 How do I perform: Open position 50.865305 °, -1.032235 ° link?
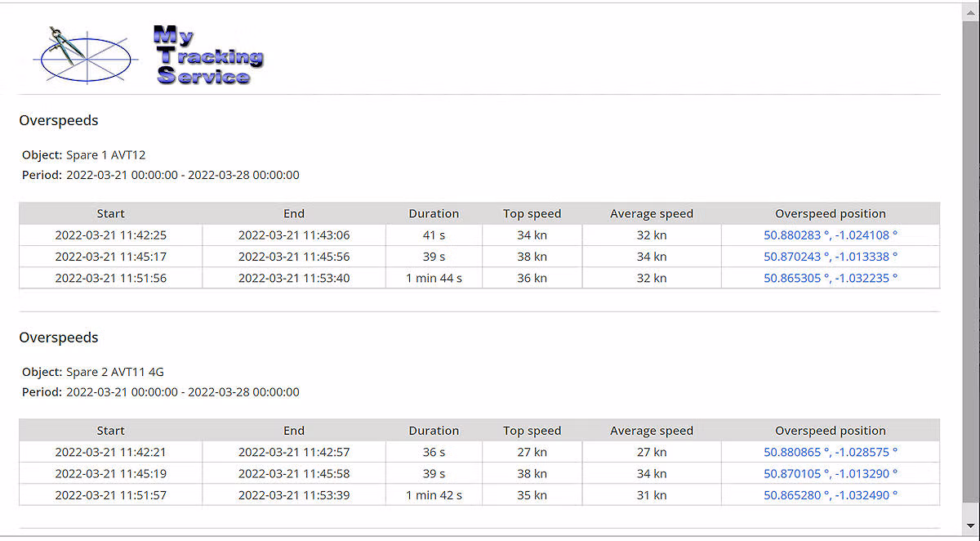click(x=831, y=278)
